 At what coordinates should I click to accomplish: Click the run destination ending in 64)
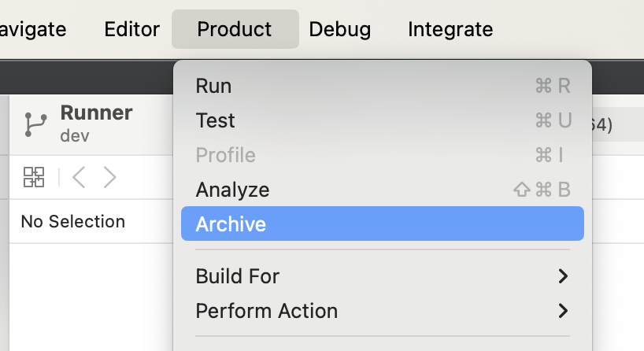tap(601, 125)
